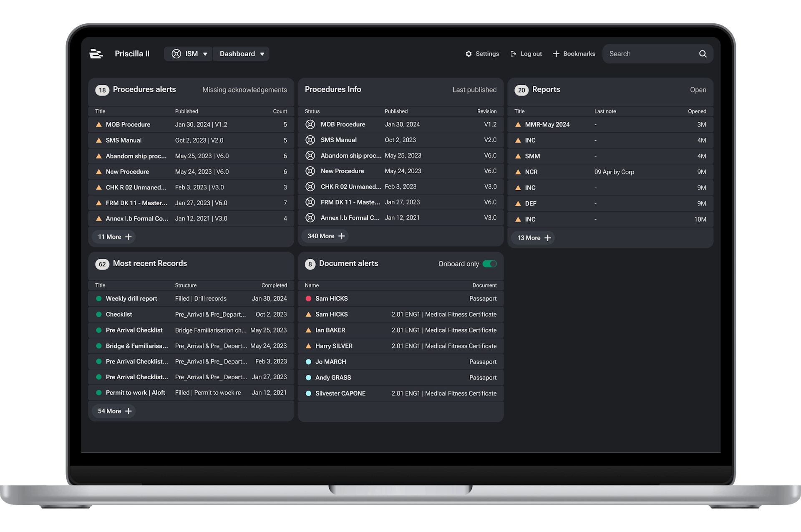This screenshot has width=801, height=532.
Task: Expand 11 More procedures alerts
Action: point(114,237)
